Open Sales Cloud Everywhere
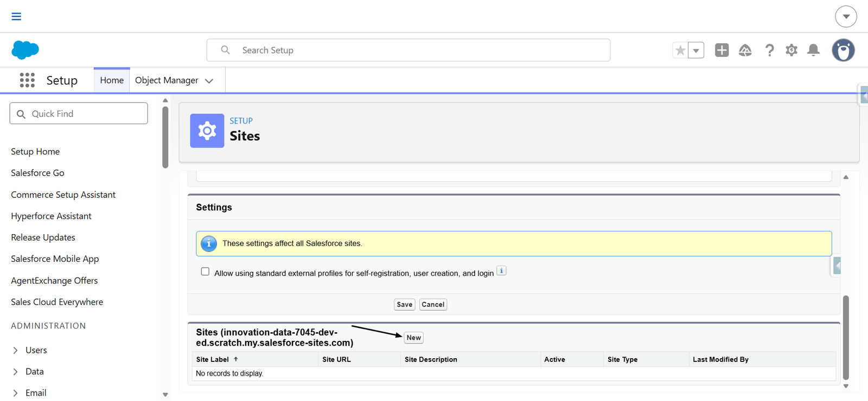The image size is (868, 401). (57, 302)
